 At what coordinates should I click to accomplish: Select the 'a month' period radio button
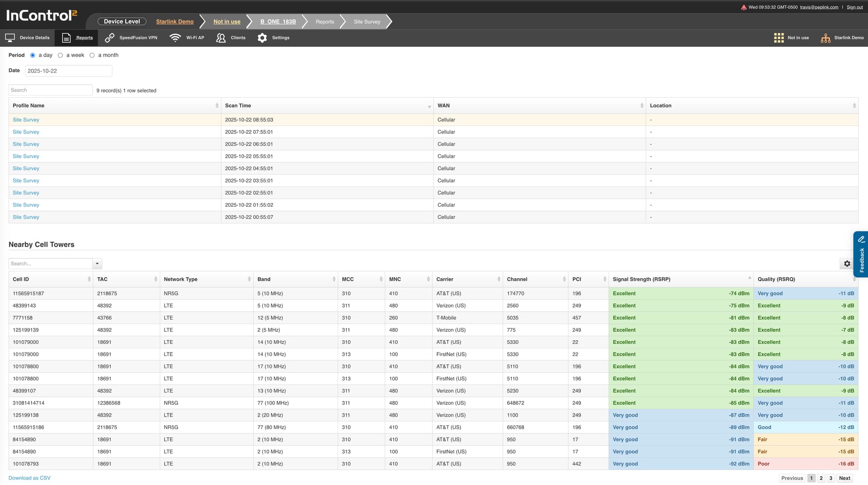[x=92, y=55]
